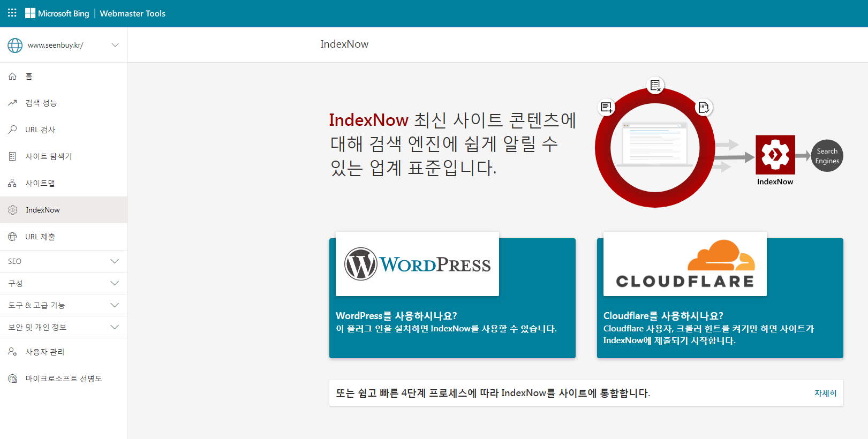Click the delete-document icon atop red ring
868x439 pixels.
[x=655, y=85]
